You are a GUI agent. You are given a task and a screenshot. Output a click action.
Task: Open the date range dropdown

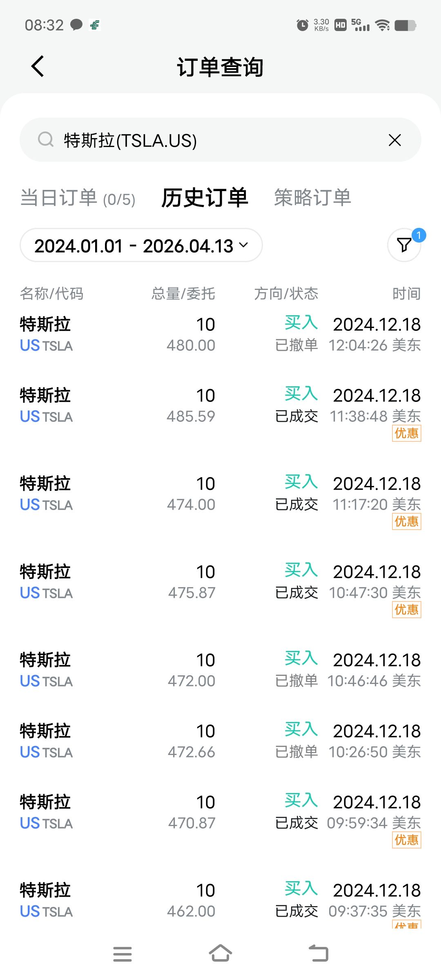coord(141,245)
